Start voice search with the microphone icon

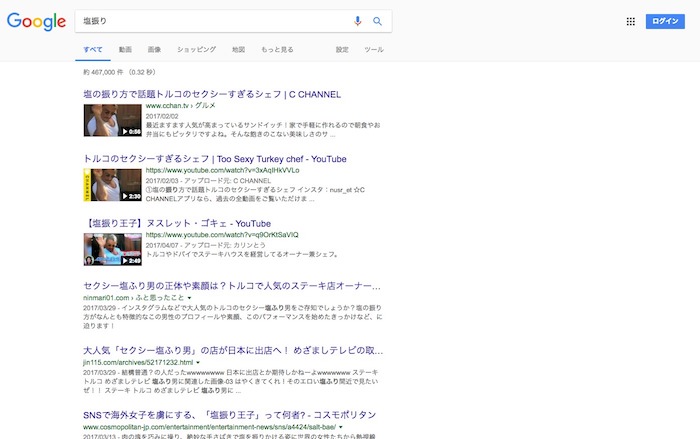pos(358,21)
